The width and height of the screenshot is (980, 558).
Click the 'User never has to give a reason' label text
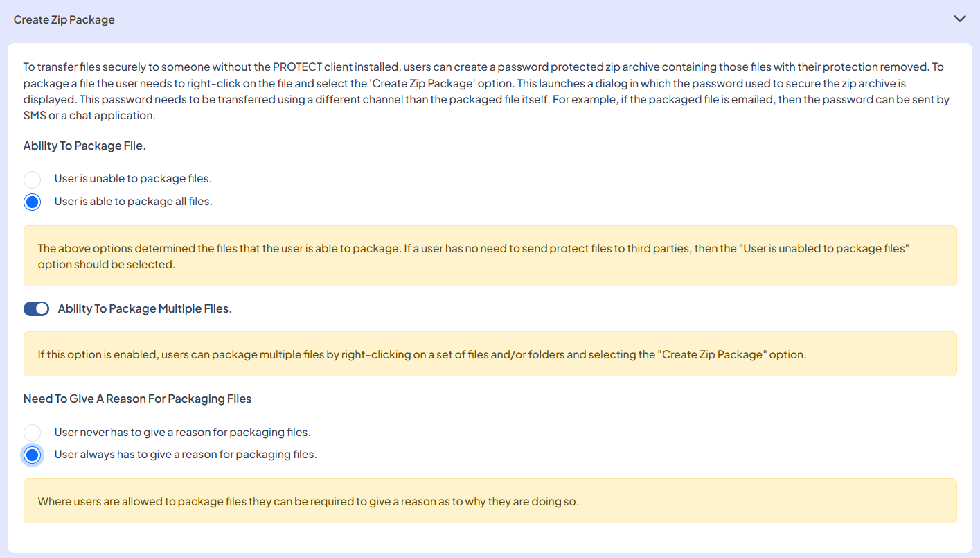(x=182, y=433)
